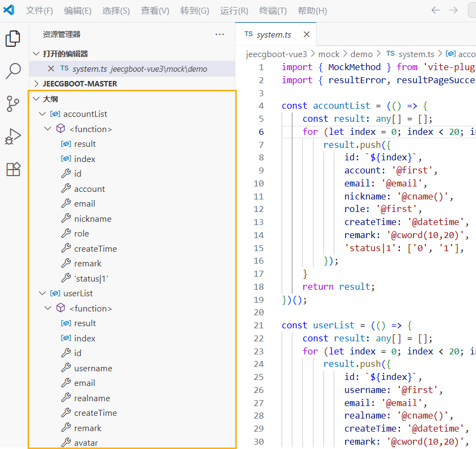Select email under accountList in outline

pos(133,203)
